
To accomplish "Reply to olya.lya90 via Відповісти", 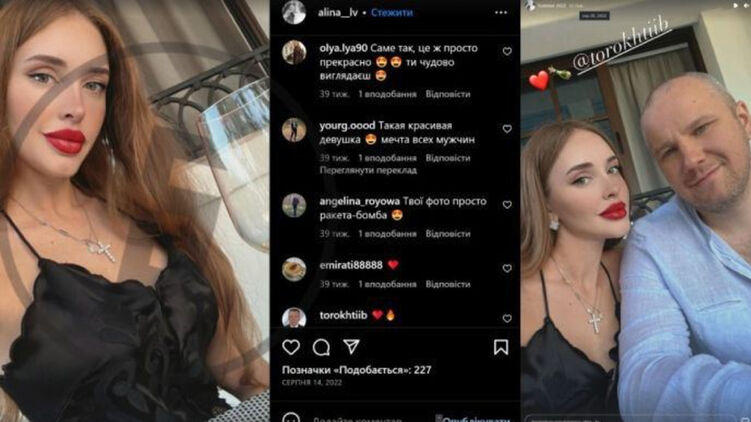I will [x=448, y=94].
